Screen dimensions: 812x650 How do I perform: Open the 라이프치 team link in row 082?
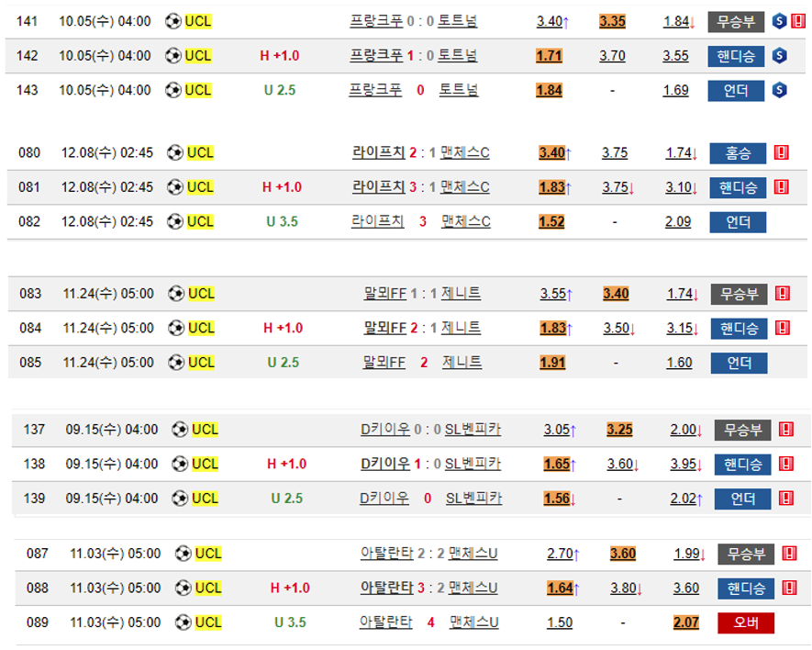377,221
